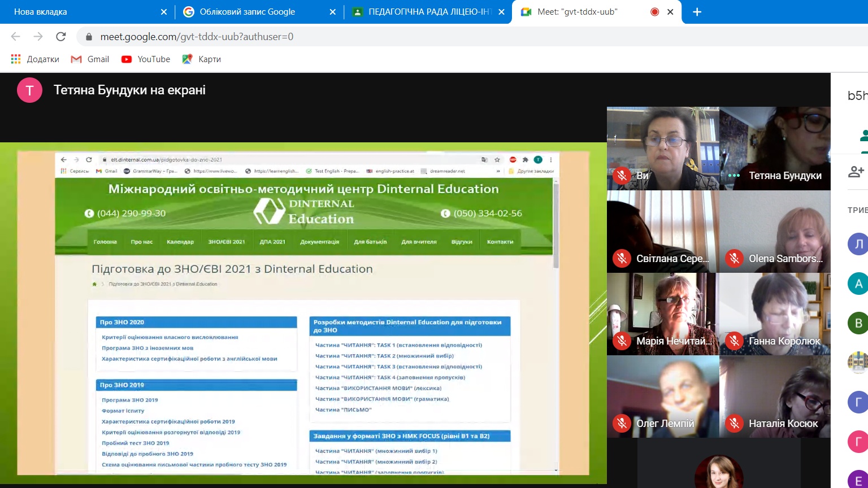Close the ПЕДАГОГІЧНА РАДА tab
The height and width of the screenshot is (488, 868).
point(501,12)
